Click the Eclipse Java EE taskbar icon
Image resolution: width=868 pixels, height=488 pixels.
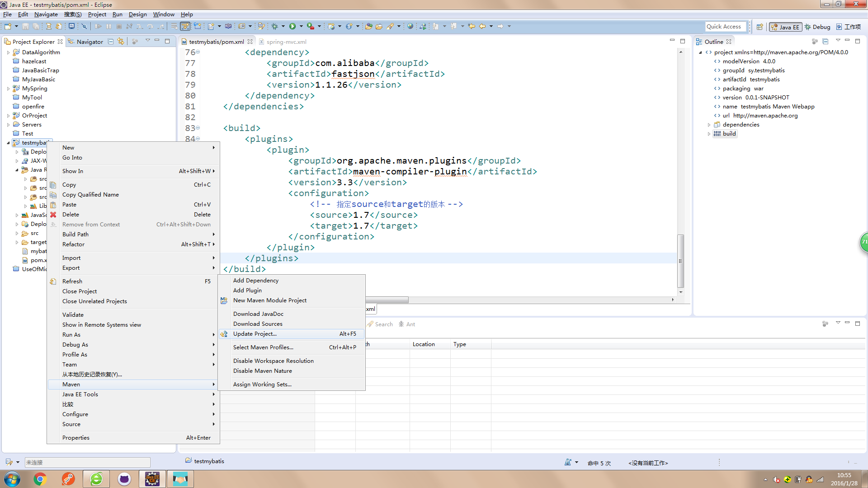(x=152, y=479)
